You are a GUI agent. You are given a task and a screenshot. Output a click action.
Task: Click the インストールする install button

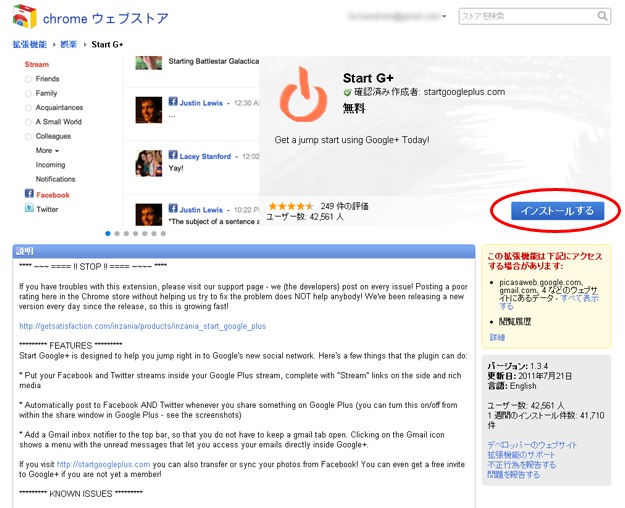coord(557,211)
